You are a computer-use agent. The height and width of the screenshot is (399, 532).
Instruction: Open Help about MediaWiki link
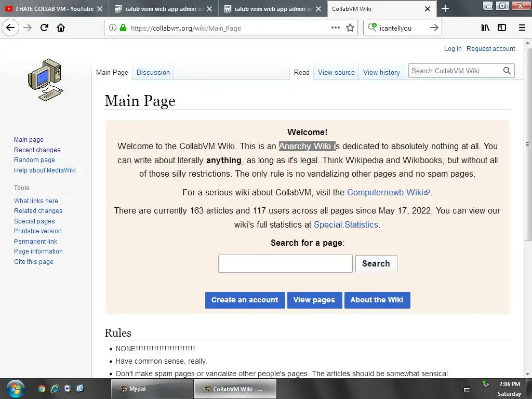coord(45,170)
